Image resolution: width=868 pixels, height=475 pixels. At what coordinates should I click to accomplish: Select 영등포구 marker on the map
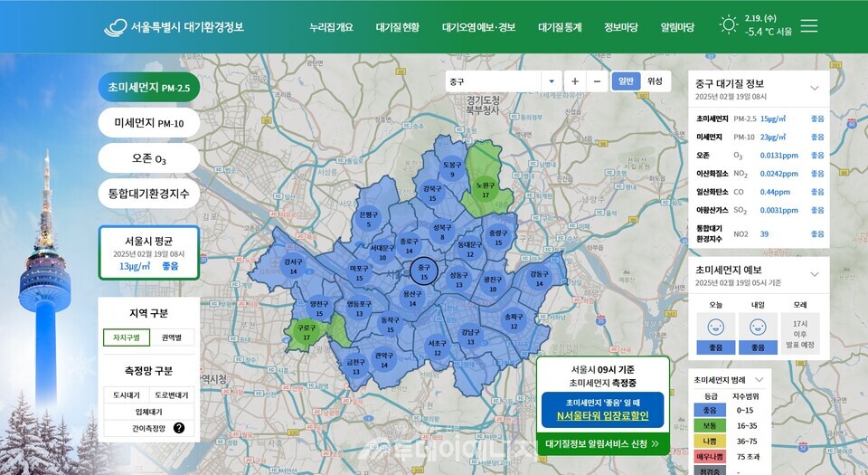click(359, 309)
